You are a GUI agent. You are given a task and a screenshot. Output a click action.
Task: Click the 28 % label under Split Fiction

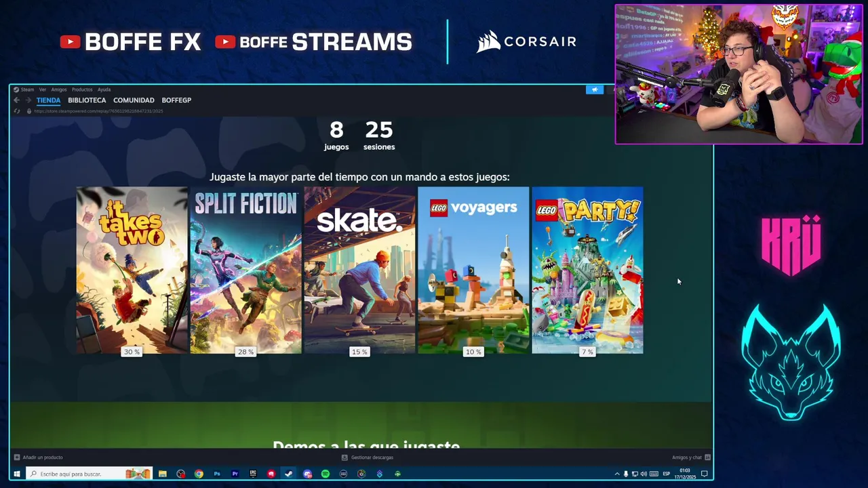click(245, 352)
